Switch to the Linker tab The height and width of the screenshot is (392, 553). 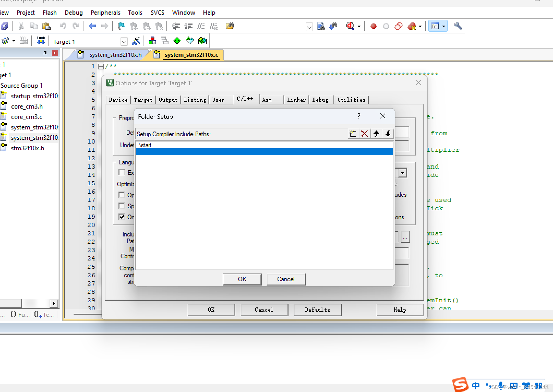296,100
